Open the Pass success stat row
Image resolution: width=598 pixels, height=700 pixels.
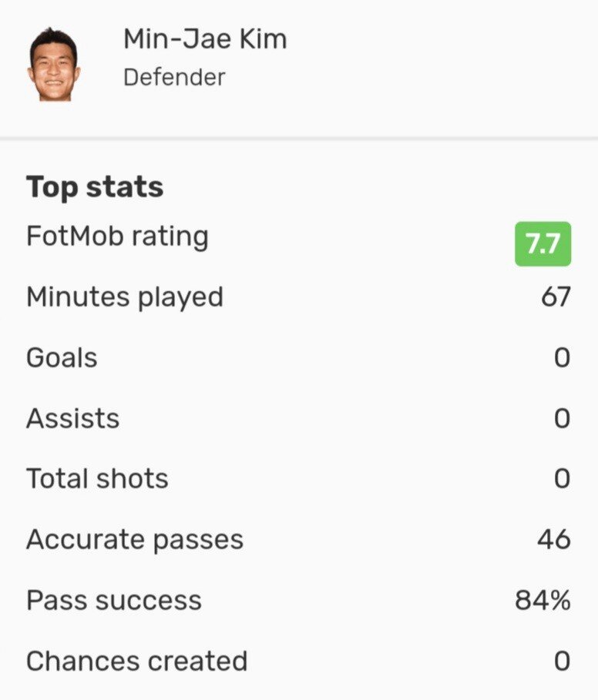point(114,601)
